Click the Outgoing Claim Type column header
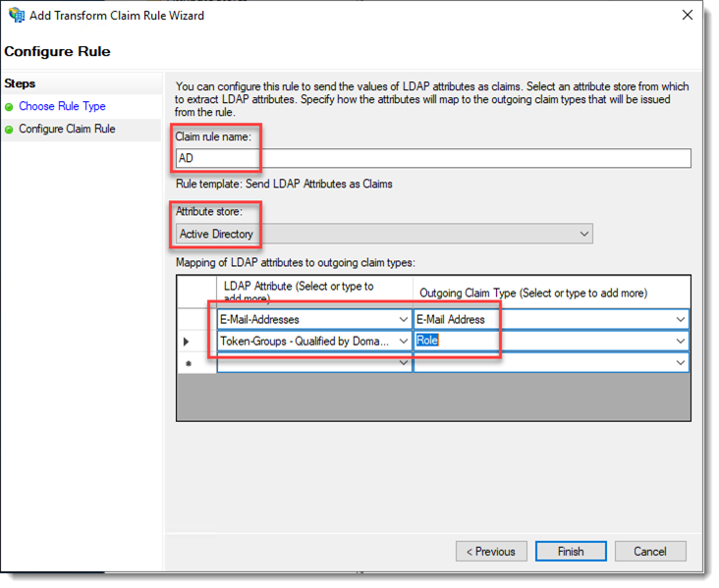Viewport: 719px width, 588px height. (552, 292)
